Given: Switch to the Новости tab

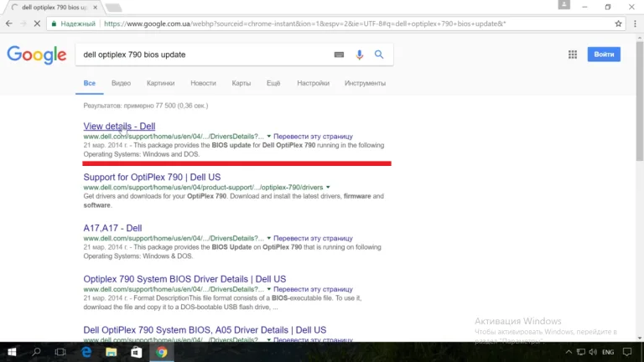Looking at the screenshot, I should [203, 83].
